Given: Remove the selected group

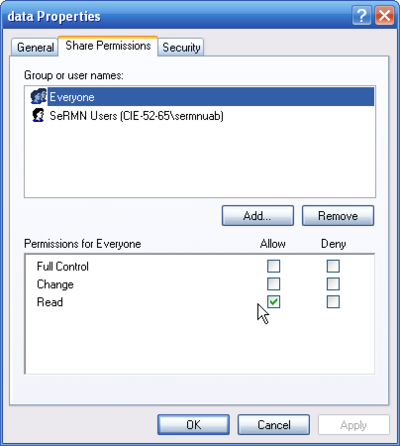Looking at the screenshot, I should [x=338, y=216].
